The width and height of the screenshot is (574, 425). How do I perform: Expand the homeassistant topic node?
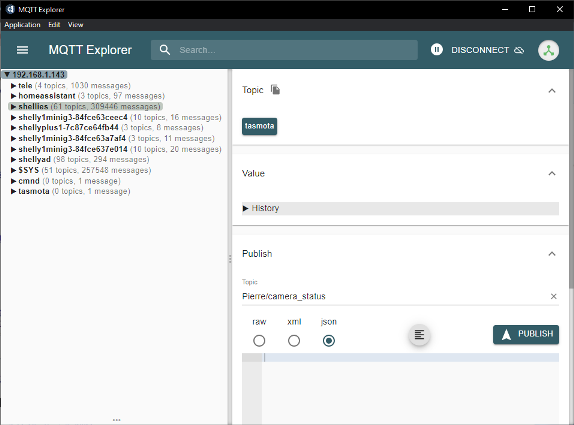[14, 96]
